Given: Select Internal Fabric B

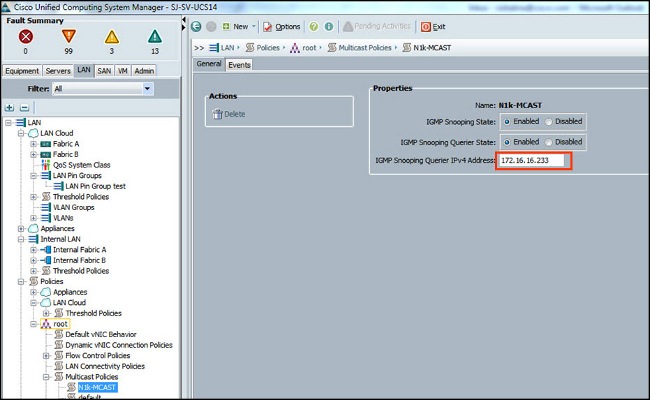Looking at the screenshot, I should [79, 260].
